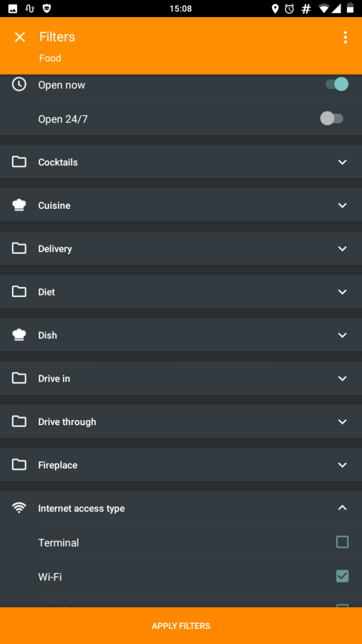Close the Filters screen with the X icon
The height and width of the screenshot is (644, 362).
coord(19,37)
